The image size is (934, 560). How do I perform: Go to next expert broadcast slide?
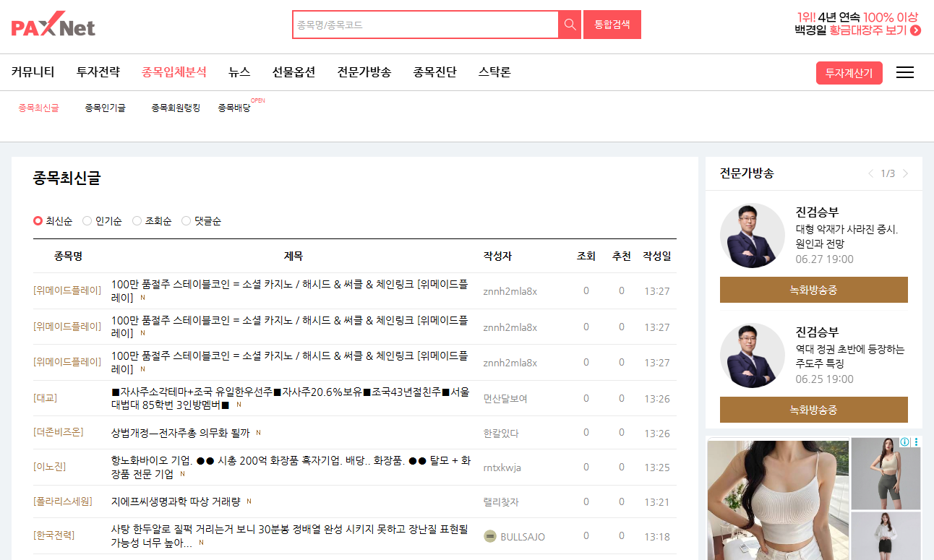click(x=906, y=173)
